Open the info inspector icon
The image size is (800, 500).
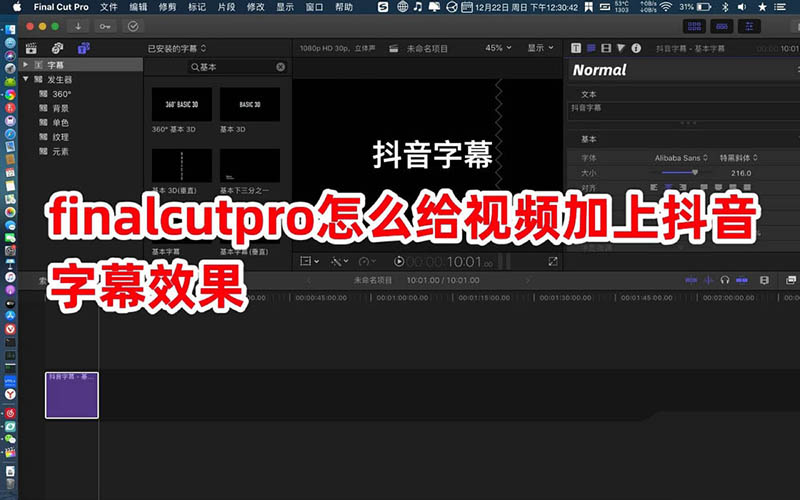click(636, 48)
